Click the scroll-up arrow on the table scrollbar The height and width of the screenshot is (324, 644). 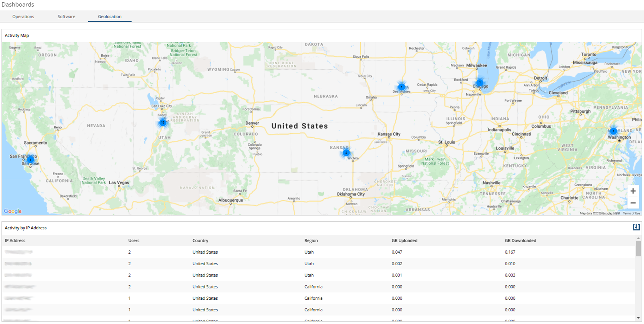[x=638, y=238]
